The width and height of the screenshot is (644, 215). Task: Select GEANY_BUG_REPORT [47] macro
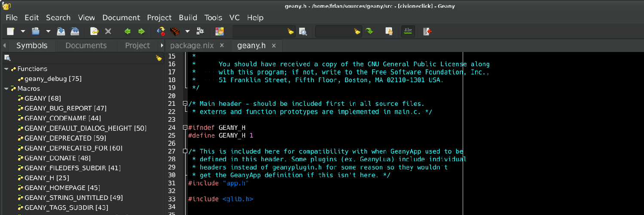tap(65, 108)
